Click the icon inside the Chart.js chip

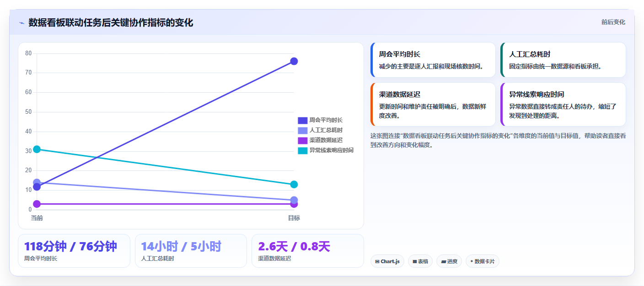click(x=377, y=262)
